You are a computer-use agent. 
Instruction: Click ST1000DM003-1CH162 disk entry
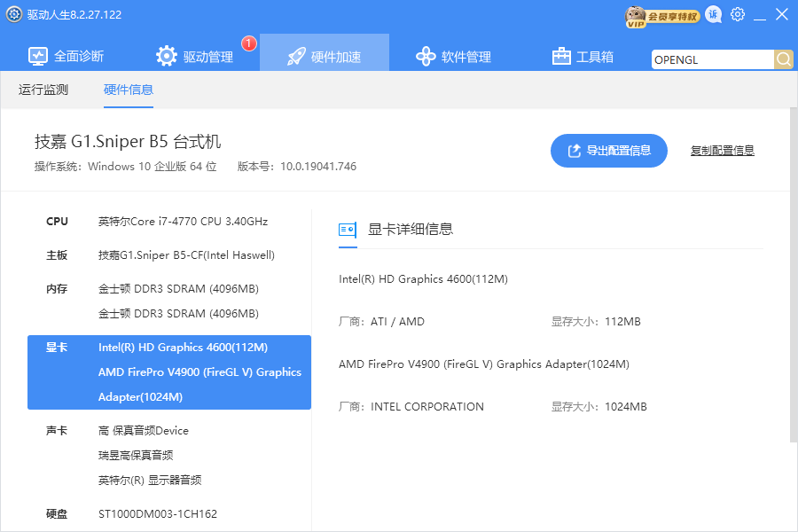click(158, 514)
